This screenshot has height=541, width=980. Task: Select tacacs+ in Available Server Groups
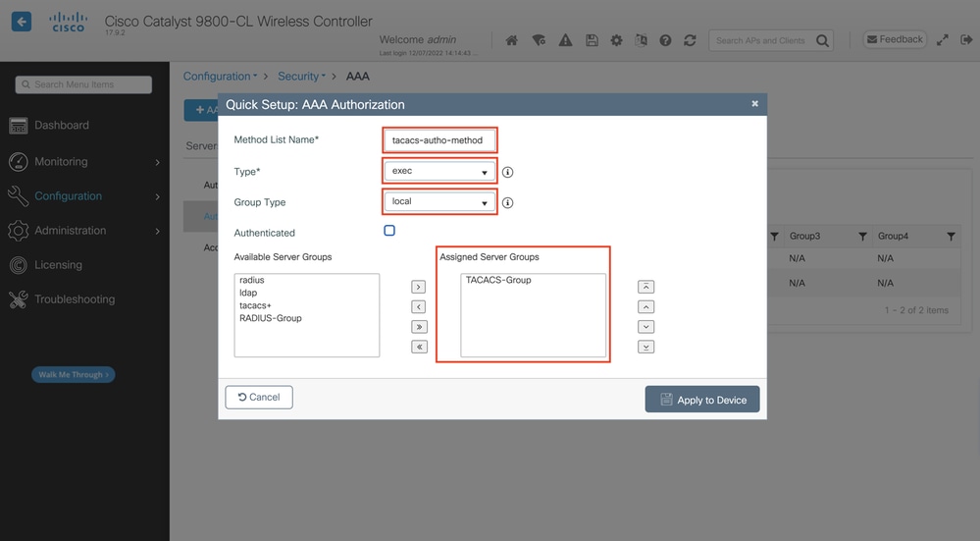click(255, 305)
